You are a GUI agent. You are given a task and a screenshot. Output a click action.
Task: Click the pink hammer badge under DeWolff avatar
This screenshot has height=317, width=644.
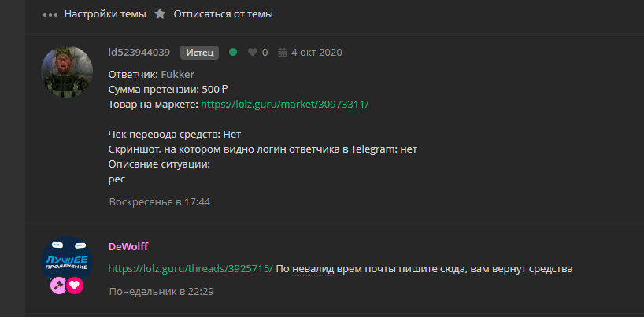point(58,286)
